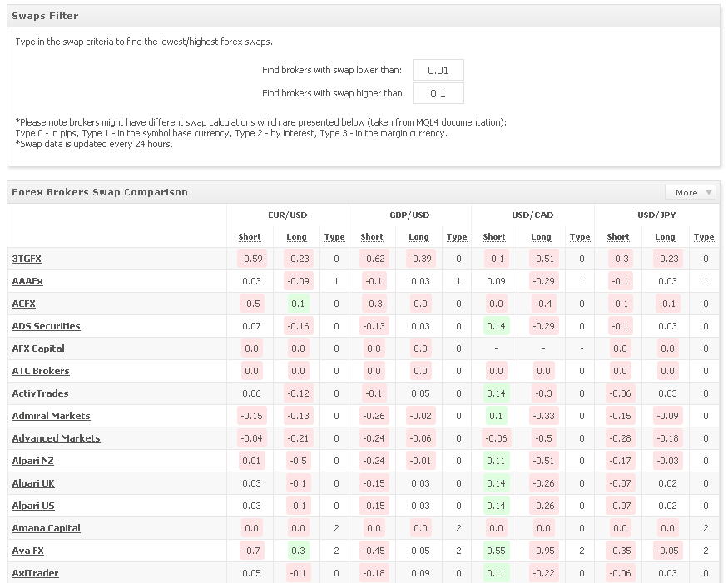Select Ava FX USD/CAD short value 0.55
This screenshot has width=728, height=583.
pos(496,551)
